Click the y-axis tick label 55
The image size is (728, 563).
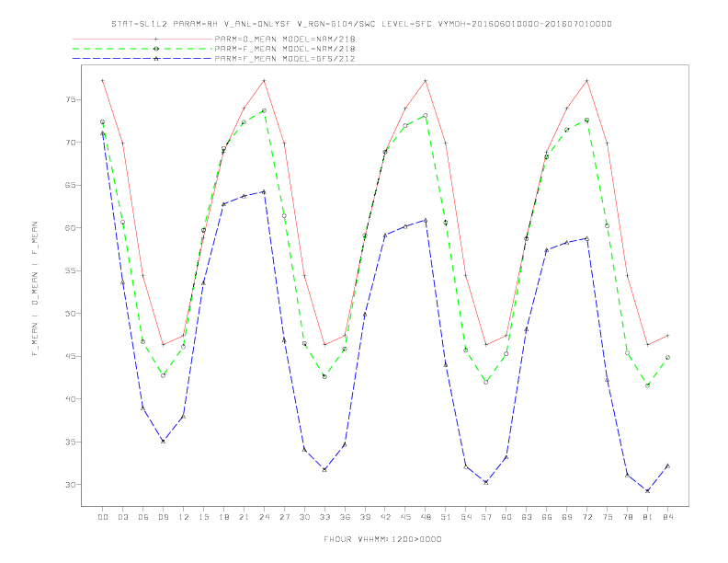(x=70, y=270)
